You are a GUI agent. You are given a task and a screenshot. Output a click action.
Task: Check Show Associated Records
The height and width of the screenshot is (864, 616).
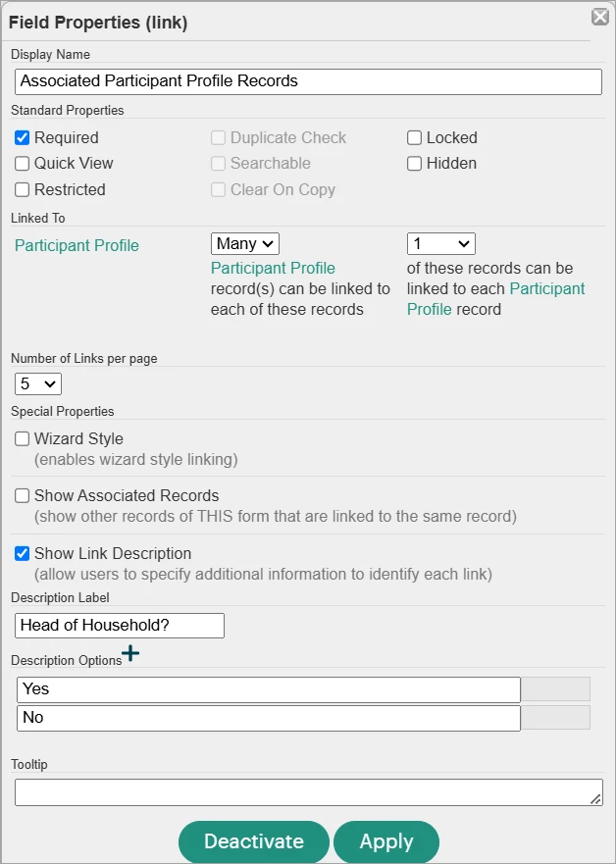tap(22, 496)
